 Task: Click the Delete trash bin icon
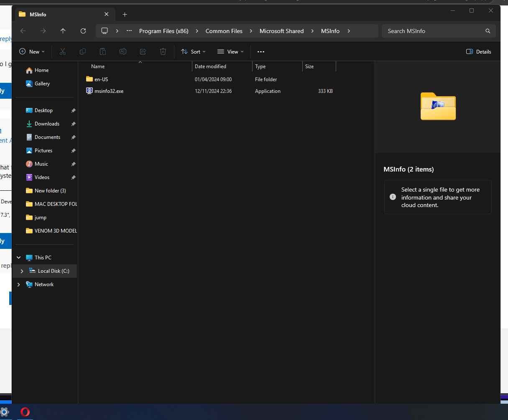163,51
